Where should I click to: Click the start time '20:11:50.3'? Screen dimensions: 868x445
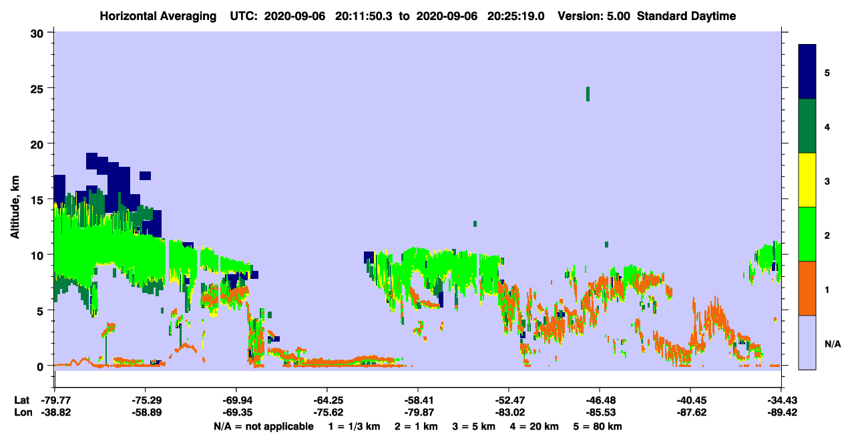365,16
